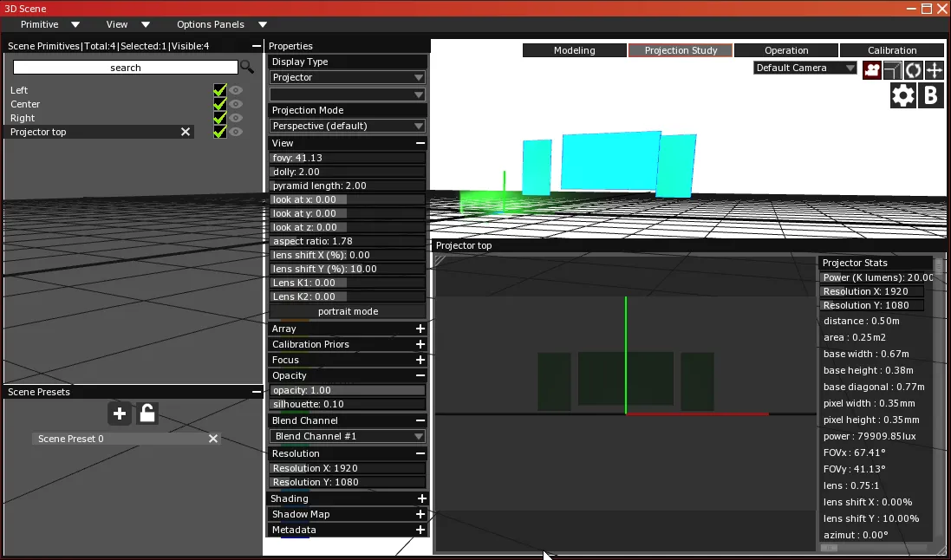
Task: Click the red camera view icon
Action: tap(871, 69)
